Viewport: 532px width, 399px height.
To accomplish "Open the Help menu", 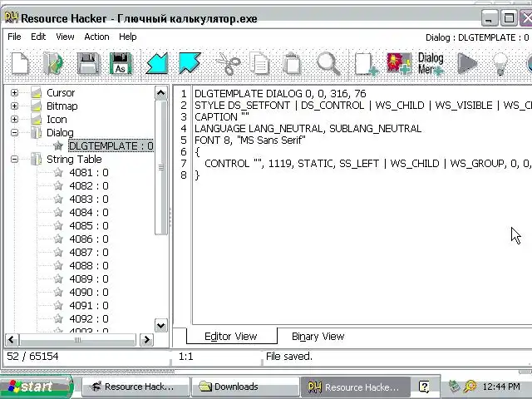I will 127,37.
